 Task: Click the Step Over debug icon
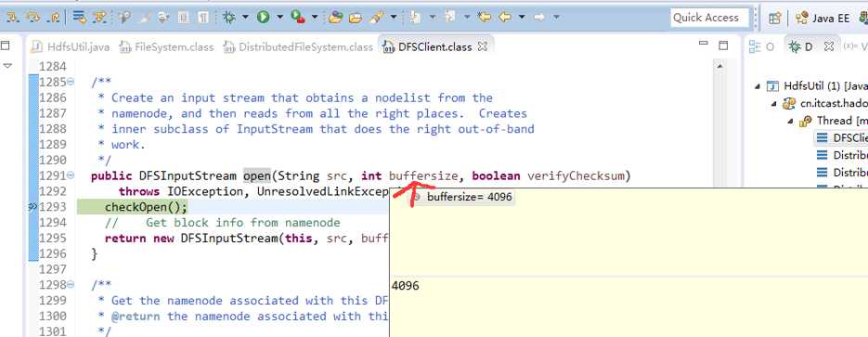tap(32, 18)
